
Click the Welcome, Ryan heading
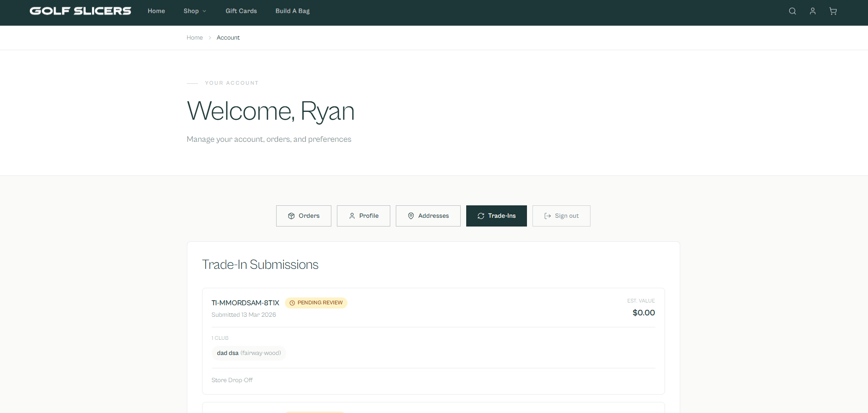pyautogui.click(x=271, y=111)
